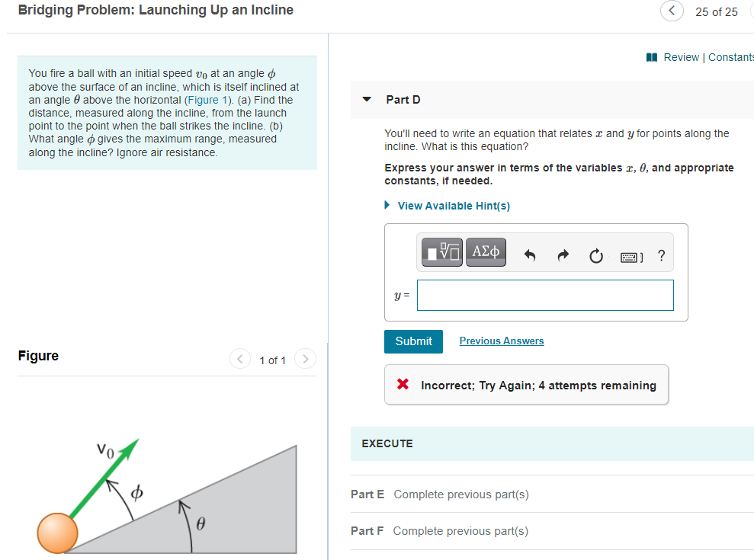754x560 pixels.
Task: Click the next figure chevron
Action: pos(305,359)
